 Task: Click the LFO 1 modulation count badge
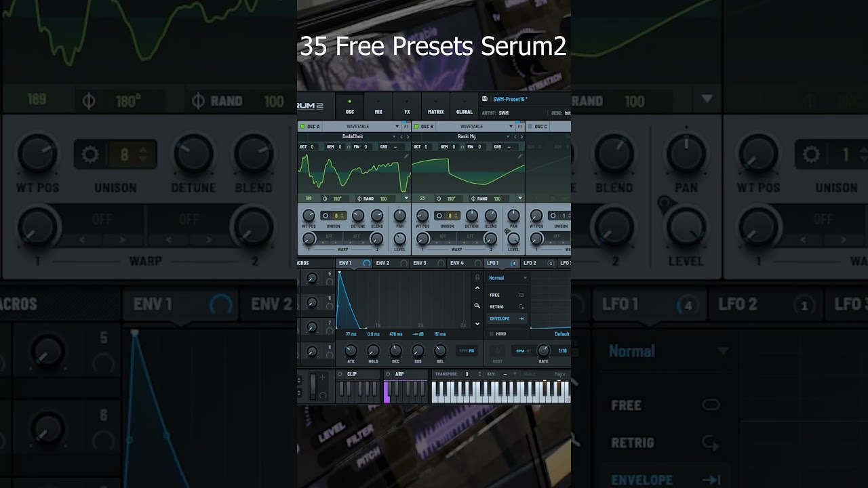click(513, 263)
